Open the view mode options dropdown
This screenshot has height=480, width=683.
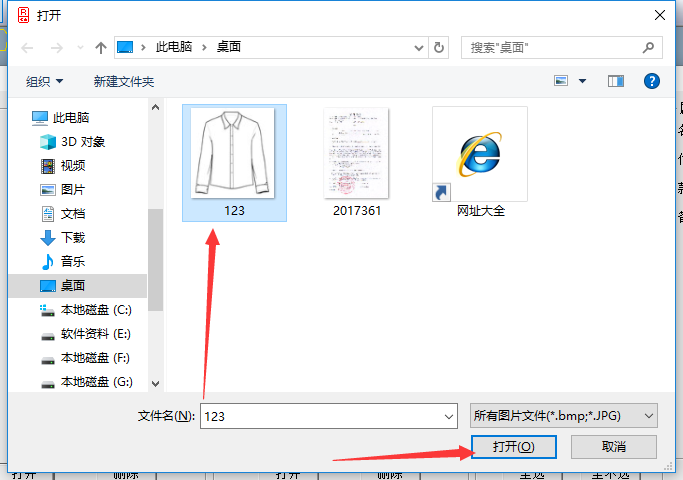click(x=580, y=81)
